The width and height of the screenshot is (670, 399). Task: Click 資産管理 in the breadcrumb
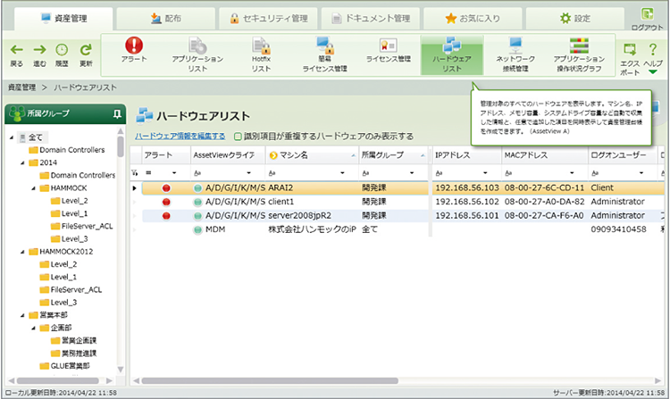coord(22,88)
